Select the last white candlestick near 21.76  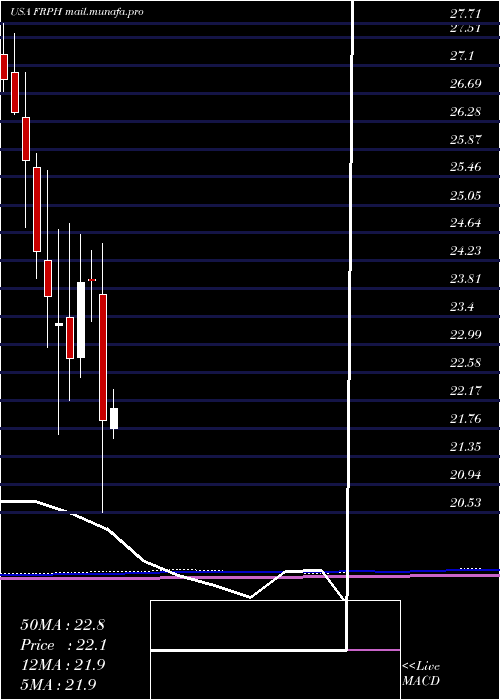click(x=114, y=418)
